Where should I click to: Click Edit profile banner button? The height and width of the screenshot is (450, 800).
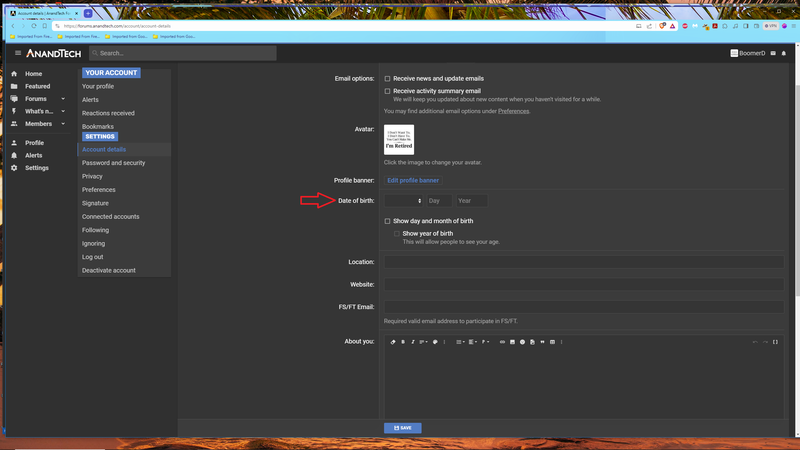pos(413,180)
